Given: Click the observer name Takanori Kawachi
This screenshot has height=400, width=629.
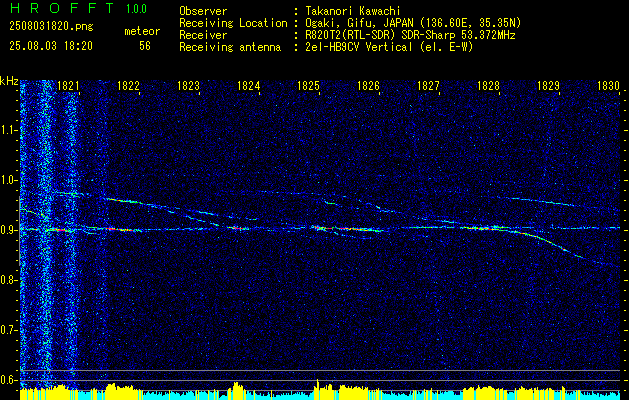Looking at the screenshot, I should point(353,11).
